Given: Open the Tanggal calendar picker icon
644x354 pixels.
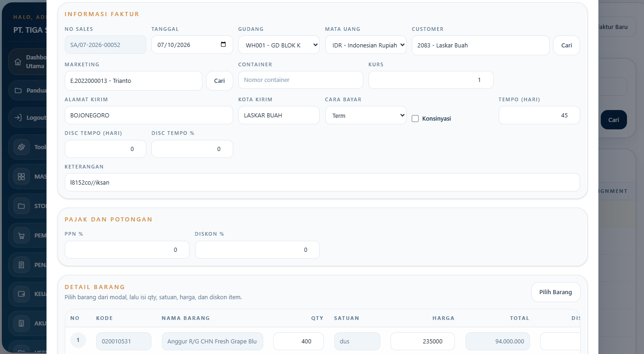Looking at the screenshot, I should [x=224, y=45].
